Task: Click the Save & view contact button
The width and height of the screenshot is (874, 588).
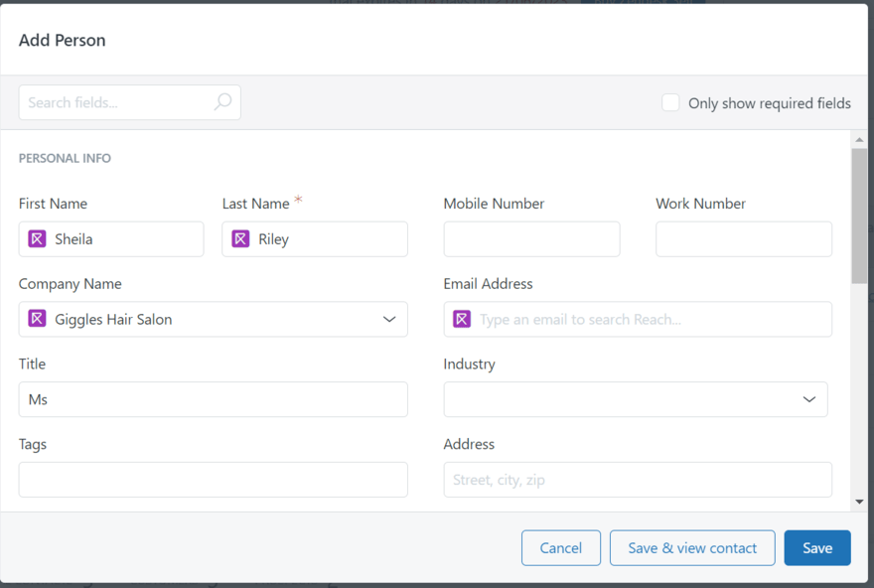Action: point(691,547)
